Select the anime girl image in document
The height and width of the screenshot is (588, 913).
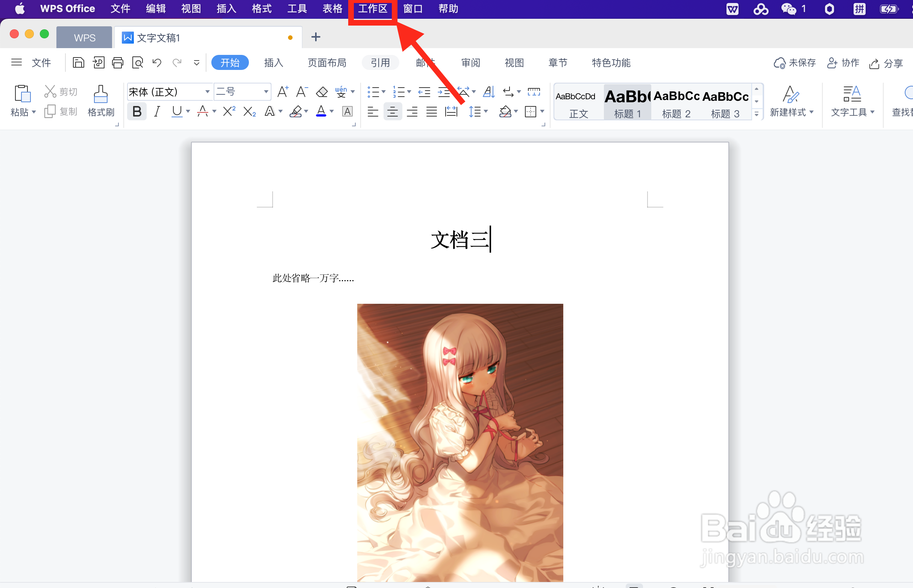460,443
